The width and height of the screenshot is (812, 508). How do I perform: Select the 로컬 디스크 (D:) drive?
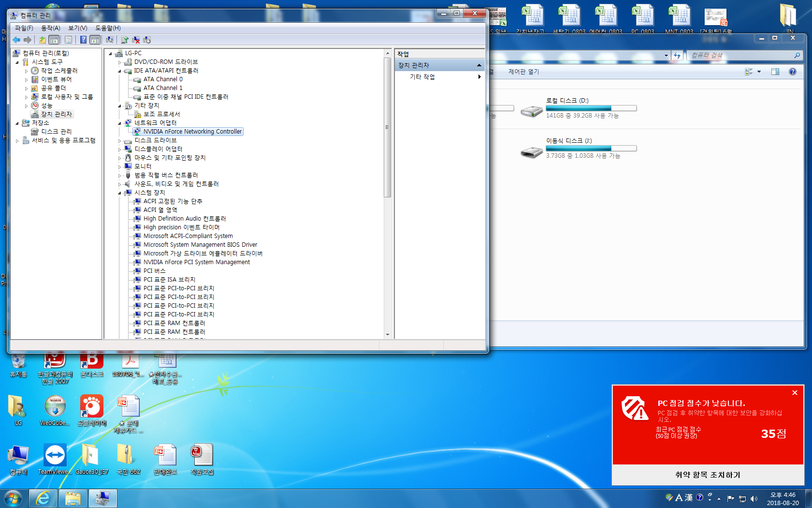[x=579, y=108]
